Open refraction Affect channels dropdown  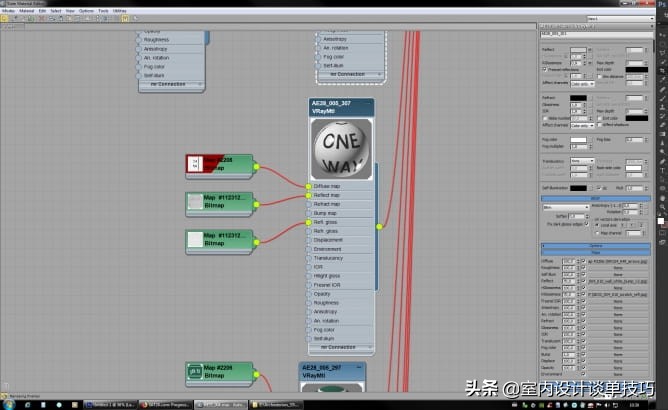[582, 125]
